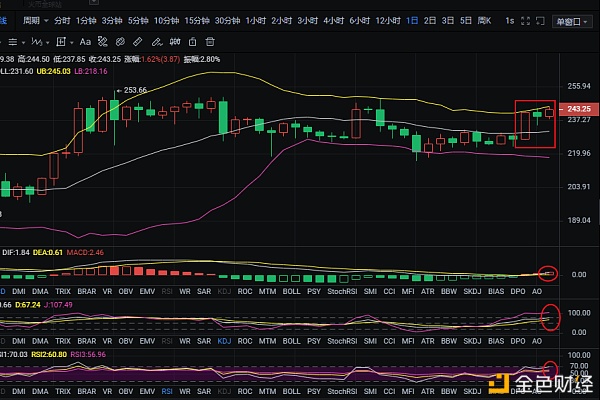600x400 pixels.
Task: Select CCI in the KDJ panel row
Action: (x=389, y=341)
